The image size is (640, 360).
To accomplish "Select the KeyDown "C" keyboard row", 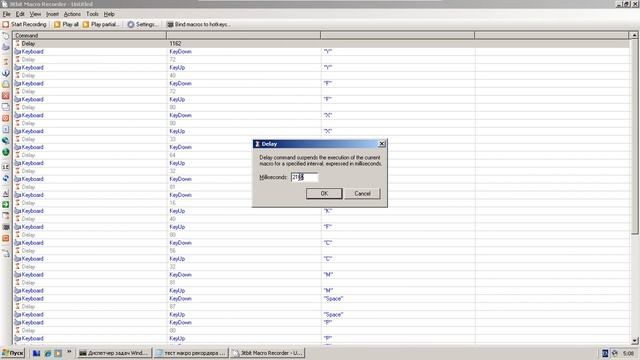I will click(x=321, y=243).
